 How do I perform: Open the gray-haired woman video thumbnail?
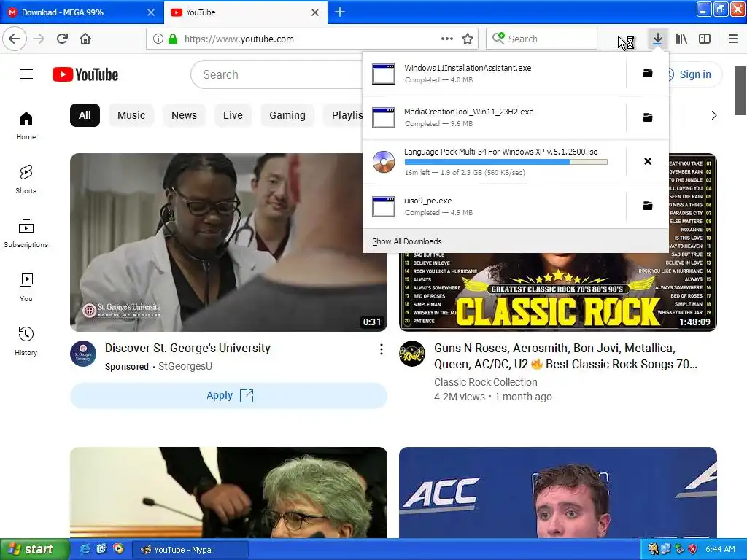click(228, 492)
